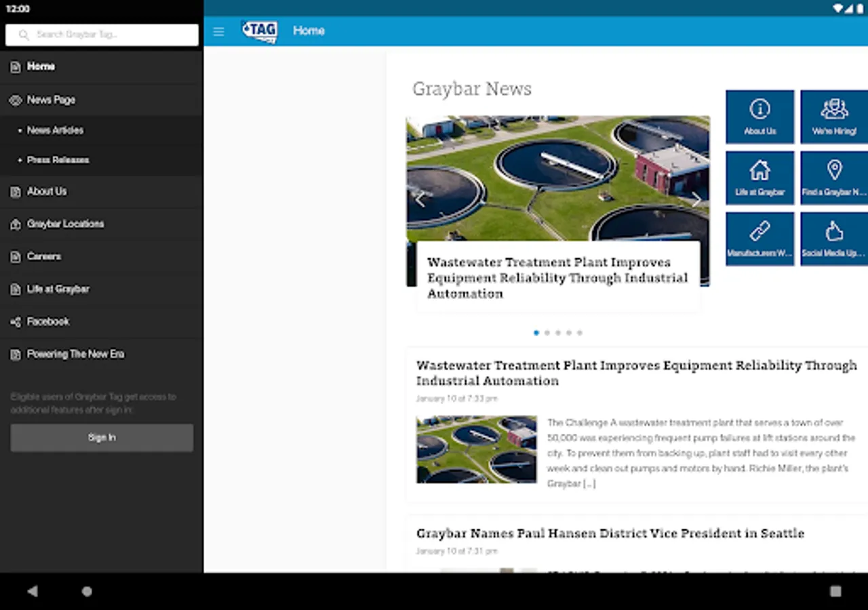868x610 pixels.
Task: Select the third carousel page dot
Action: (558, 333)
